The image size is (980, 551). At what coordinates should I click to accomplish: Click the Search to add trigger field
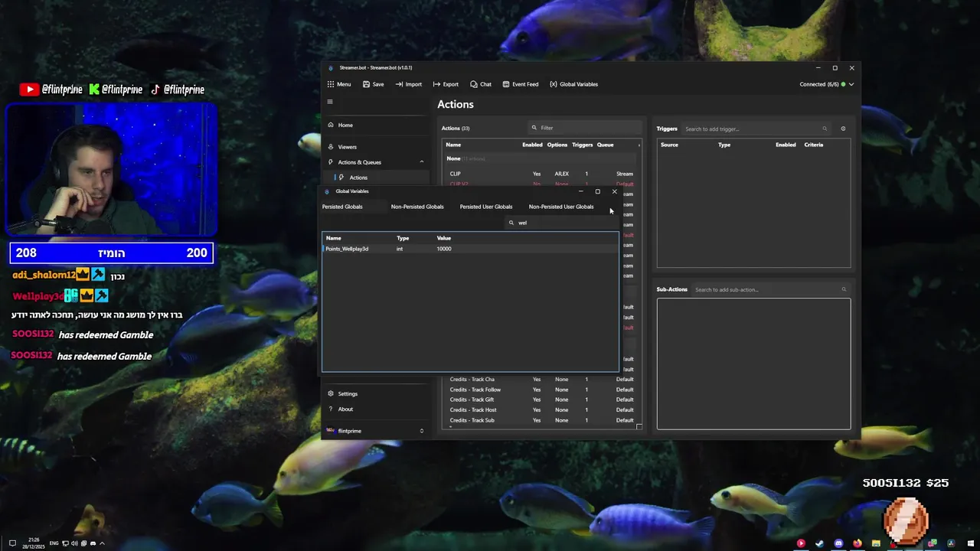coord(756,129)
